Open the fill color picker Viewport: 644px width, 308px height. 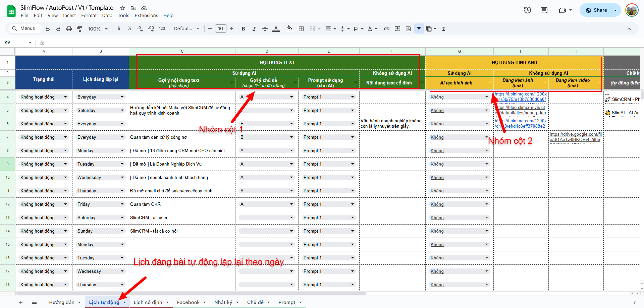click(290, 28)
